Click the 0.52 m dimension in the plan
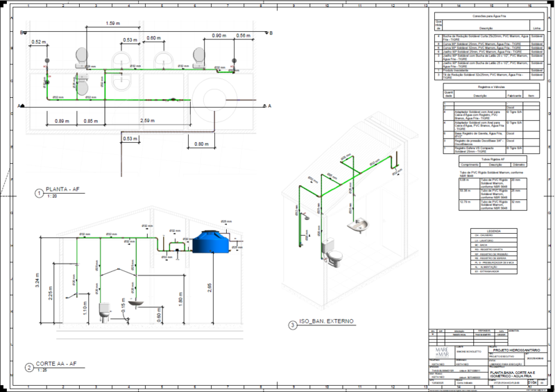The width and height of the screenshot is (555, 392). coord(39,42)
